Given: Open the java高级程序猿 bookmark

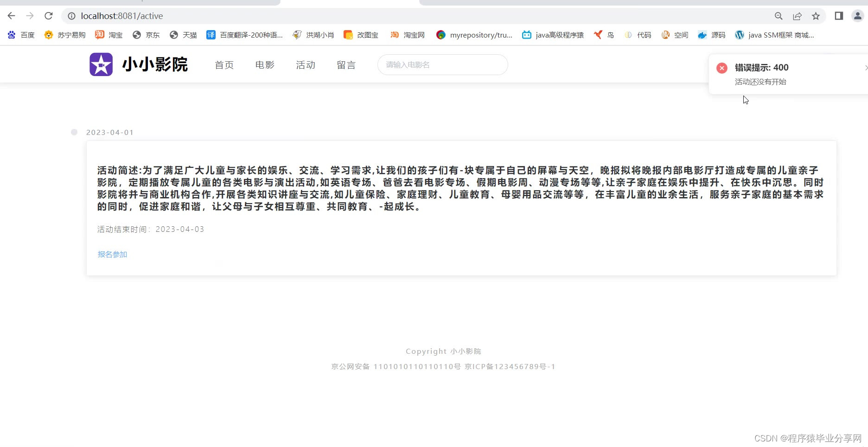Looking at the screenshot, I should 553,35.
